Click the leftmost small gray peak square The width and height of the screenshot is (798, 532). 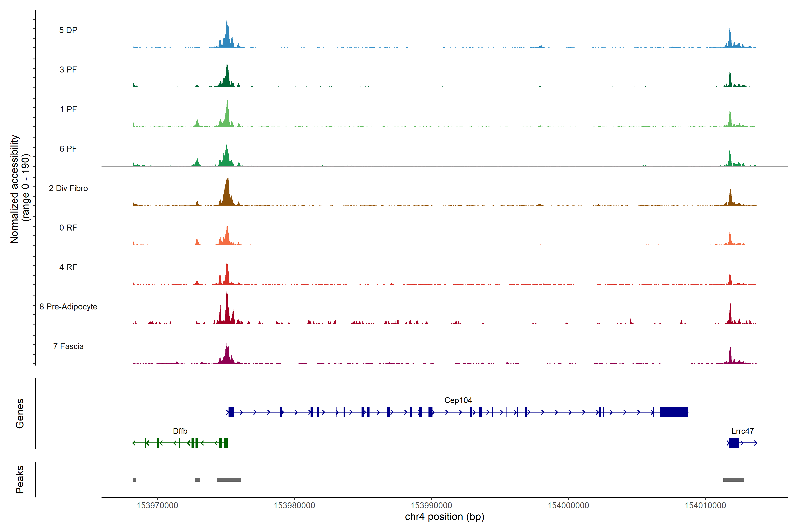[134, 480]
